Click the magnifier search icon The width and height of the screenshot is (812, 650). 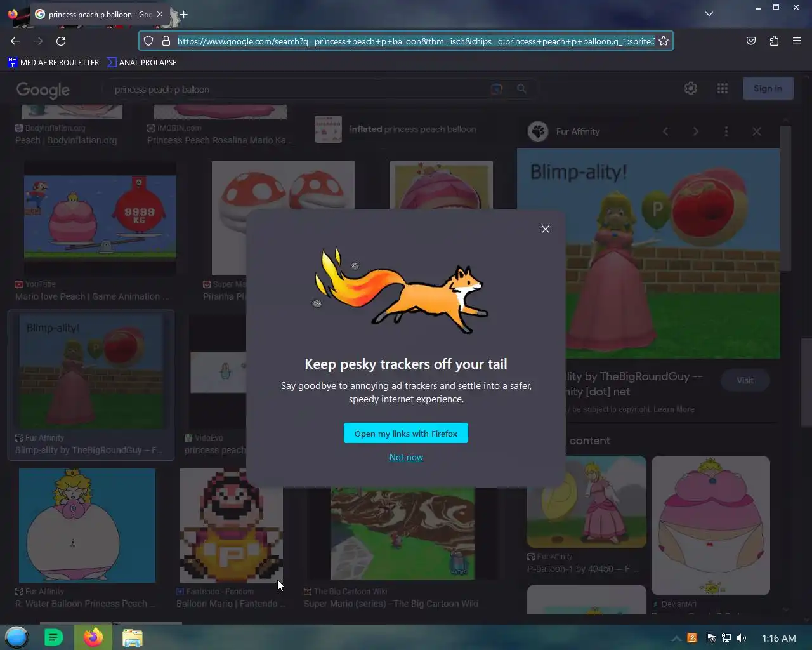click(521, 89)
